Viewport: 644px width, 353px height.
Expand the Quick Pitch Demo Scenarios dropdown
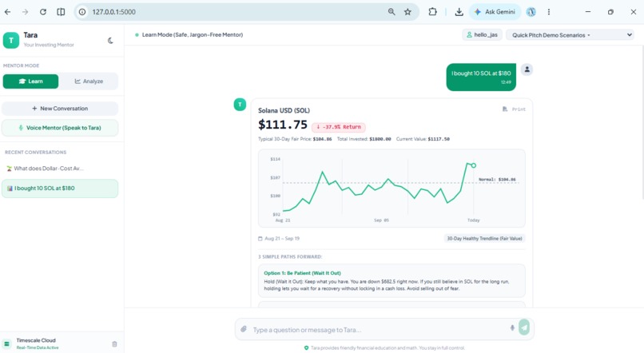(x=570, y=35)
